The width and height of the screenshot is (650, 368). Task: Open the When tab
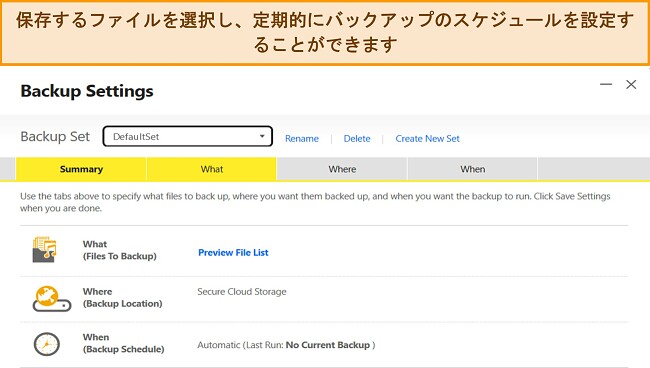(x=473, y=169)
